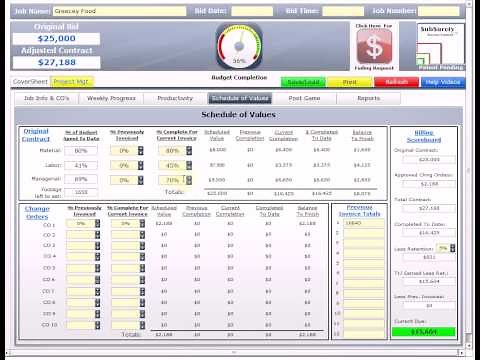The width and height of the screenshot is (480, 360).
Task: Open the Productivity tab
Action: pos(175,98)
